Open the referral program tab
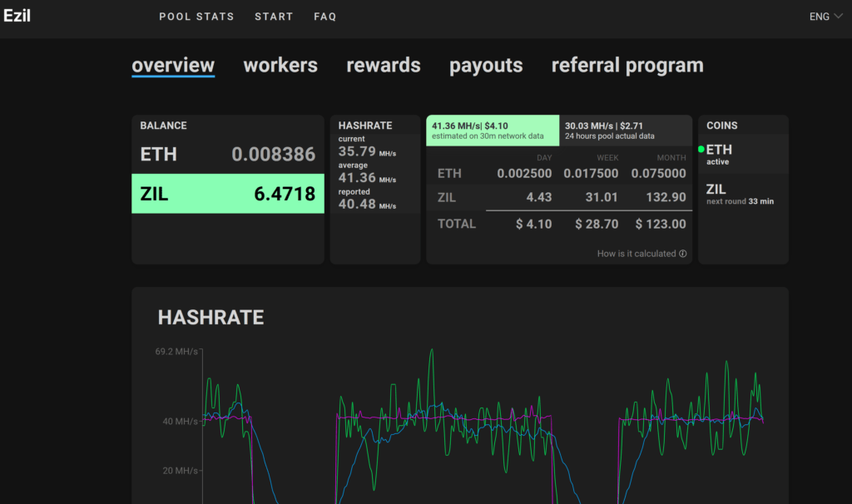The image size is (852, 504). pyautogui.click(x=627, y=66)
